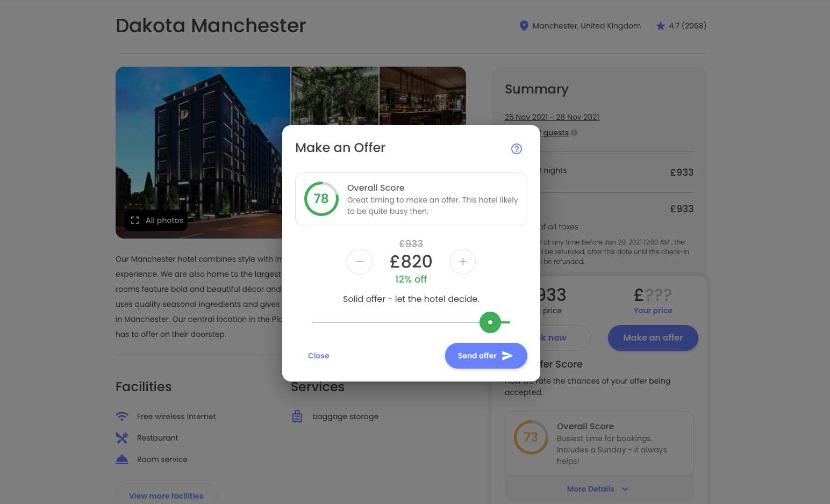The image size is (830, 504).
Task: Send the offer to the hotel
Action: click(x=486, y=356)
